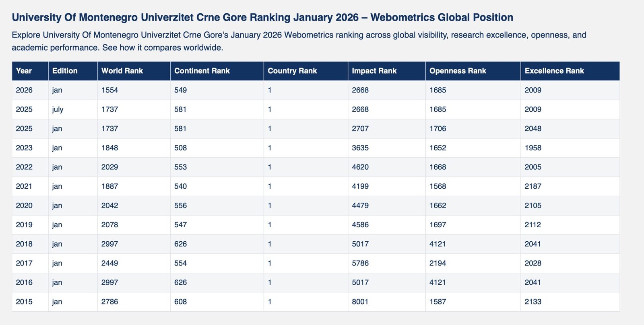This screenshot has height=325, width=644.
Task: Click the Edition column header
Action: 65,71
